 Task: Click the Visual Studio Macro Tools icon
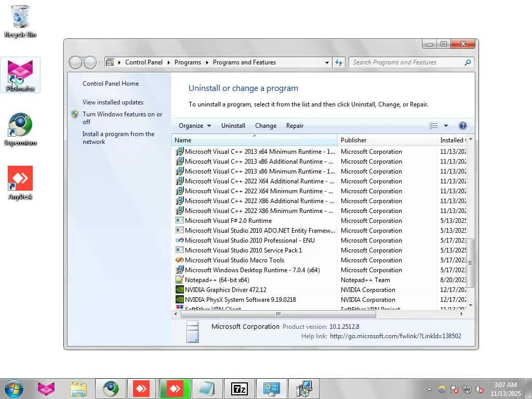click(x=179, y=260)
